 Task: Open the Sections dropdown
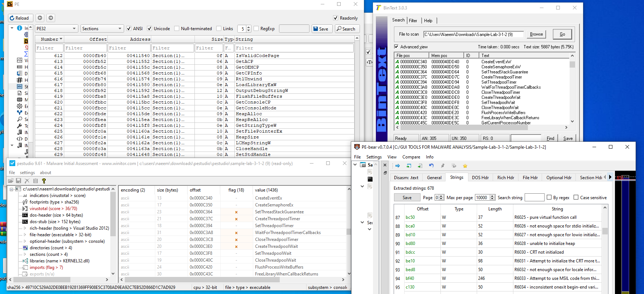(102, 29)
